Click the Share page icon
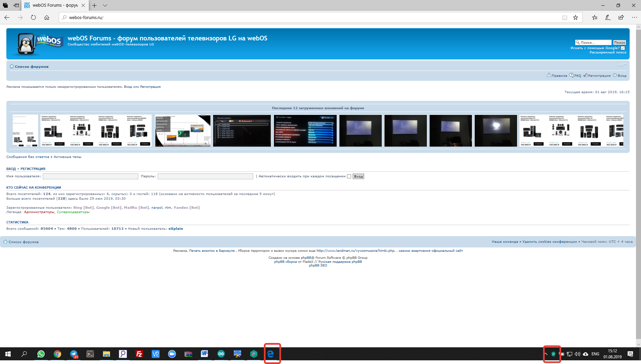 coord(621,17)
